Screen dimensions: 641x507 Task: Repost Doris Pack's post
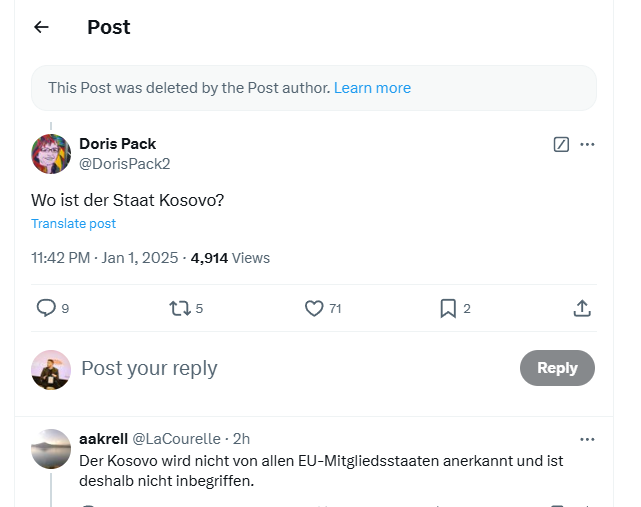pyautogui.click(x=180, y=309)
